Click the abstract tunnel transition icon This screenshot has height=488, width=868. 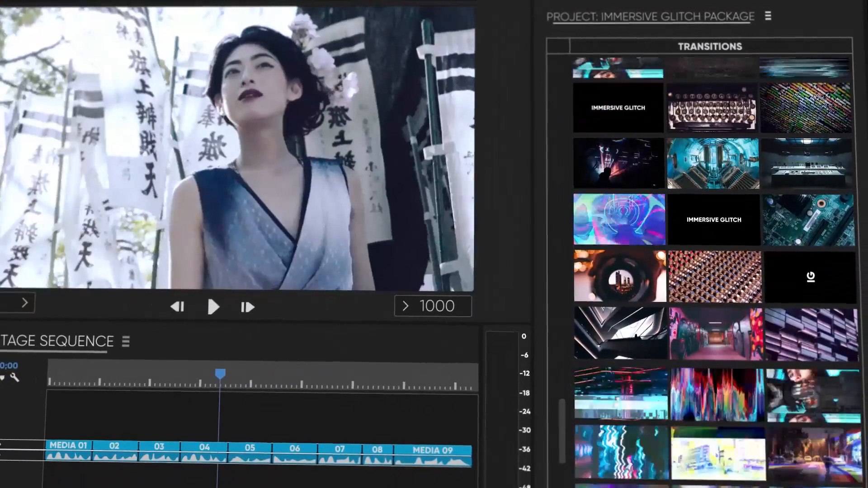(x=618, y=219)
